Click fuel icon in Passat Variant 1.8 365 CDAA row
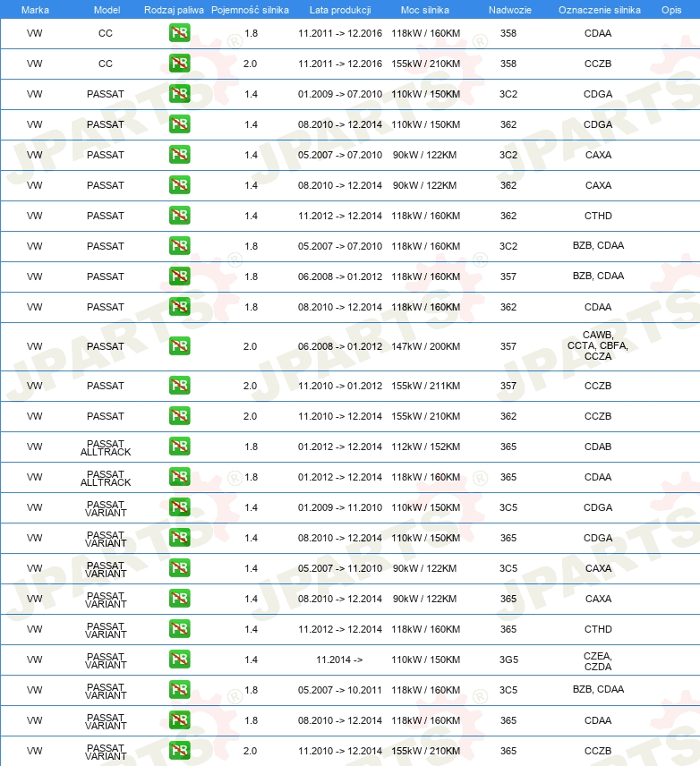The height and width of the screenshot is (766, 700). pyautogui.click(x=179, y=720)
